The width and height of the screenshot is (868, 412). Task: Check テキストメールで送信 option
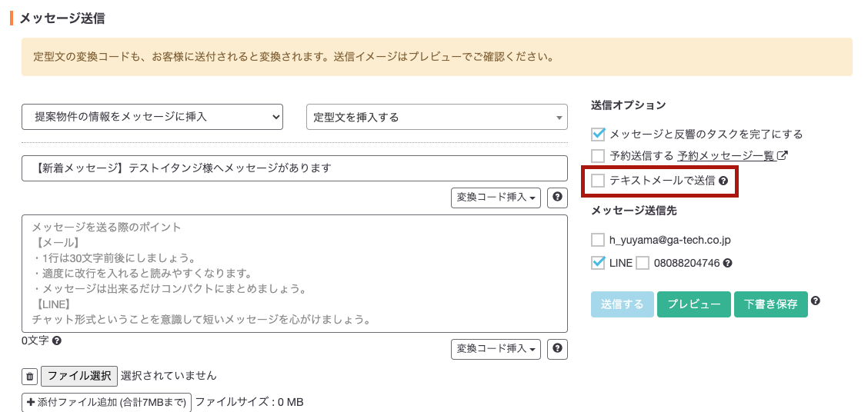pos(598,181)
